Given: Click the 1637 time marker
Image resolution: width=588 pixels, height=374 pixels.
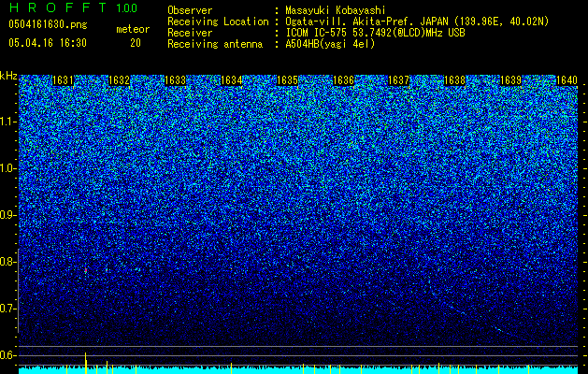Looking at the screenshot, I should click(398, 80).
